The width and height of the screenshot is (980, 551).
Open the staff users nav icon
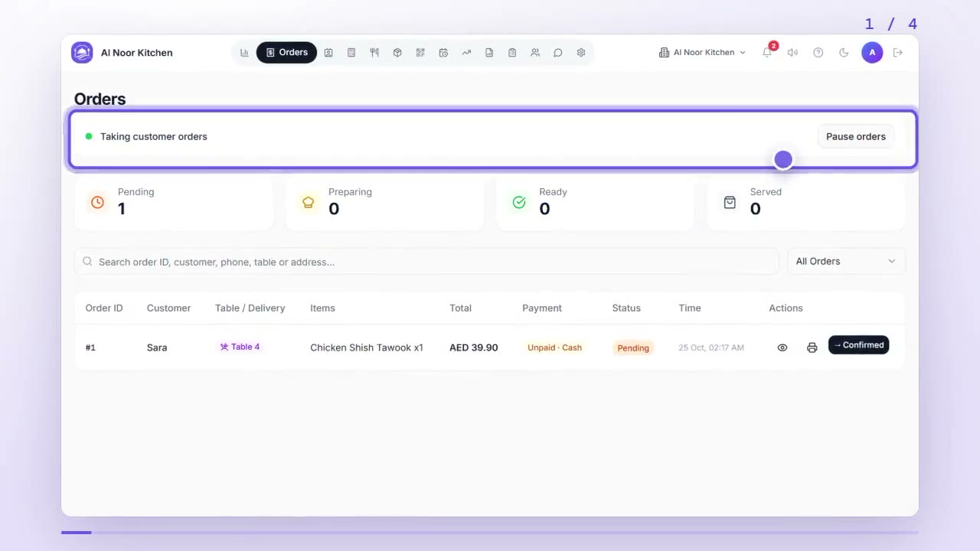tap(535, 53)
